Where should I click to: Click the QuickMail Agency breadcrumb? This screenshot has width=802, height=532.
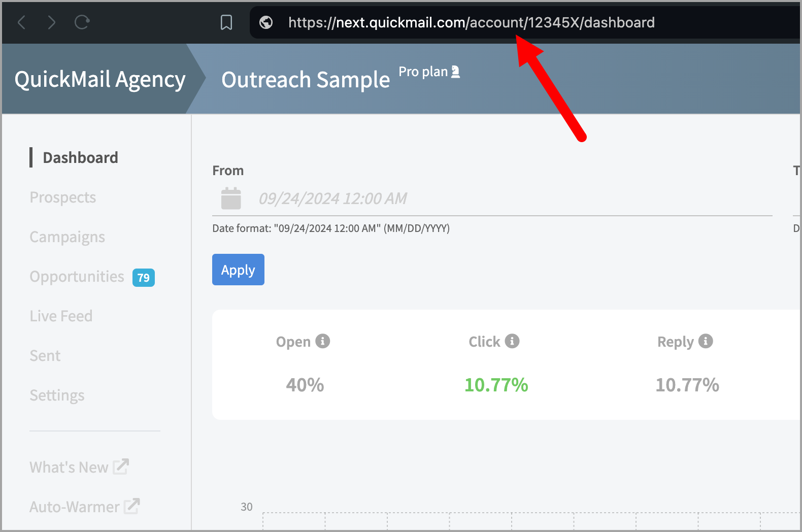pyautogui.click(x=100, y=80)
